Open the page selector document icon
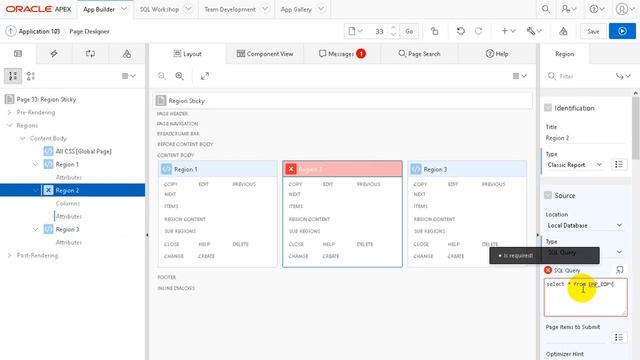The height and width of the screenshot is (360, 640). [x=355, y=31]
